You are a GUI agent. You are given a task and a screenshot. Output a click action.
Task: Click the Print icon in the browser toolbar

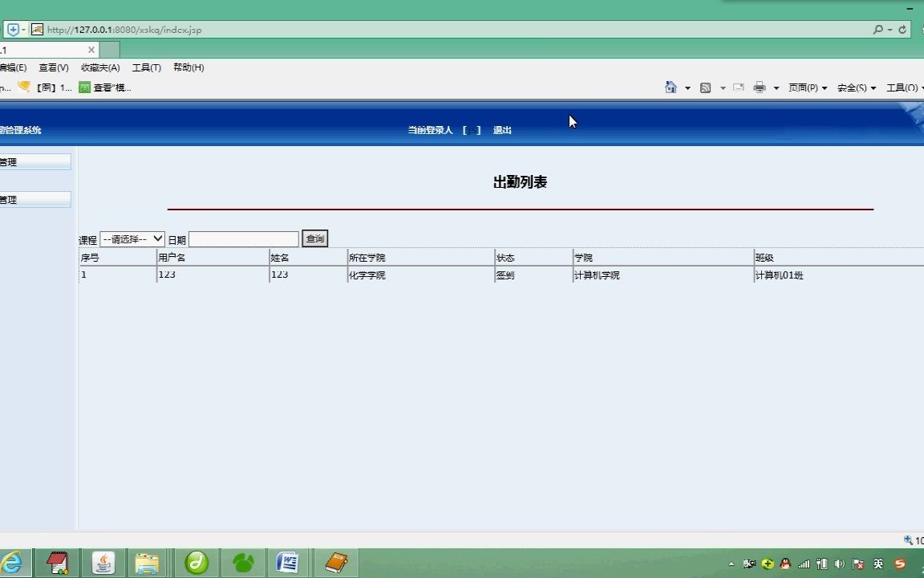click(760, 88)
